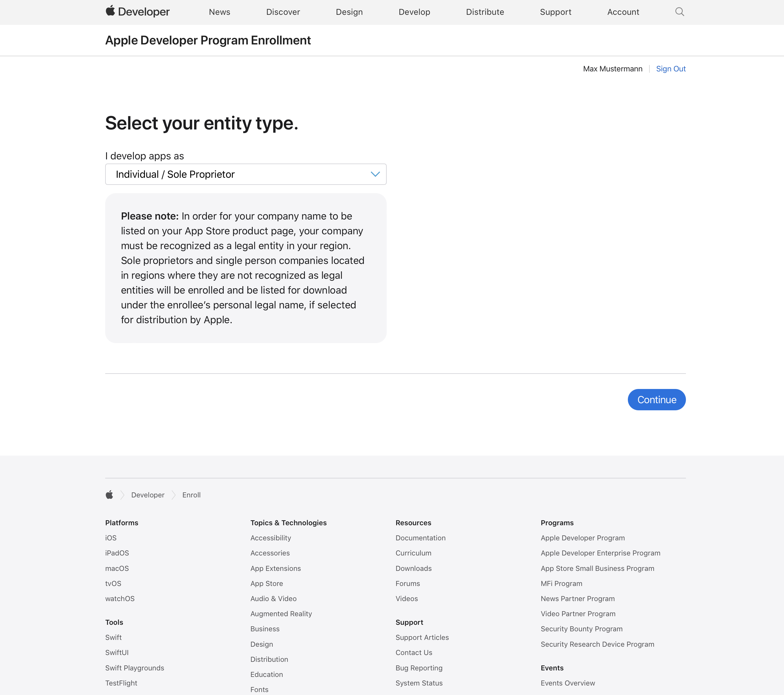Open the iPadOS platform link
The width and height of the screenshot is (784, 695).
(x=117, y=553)
